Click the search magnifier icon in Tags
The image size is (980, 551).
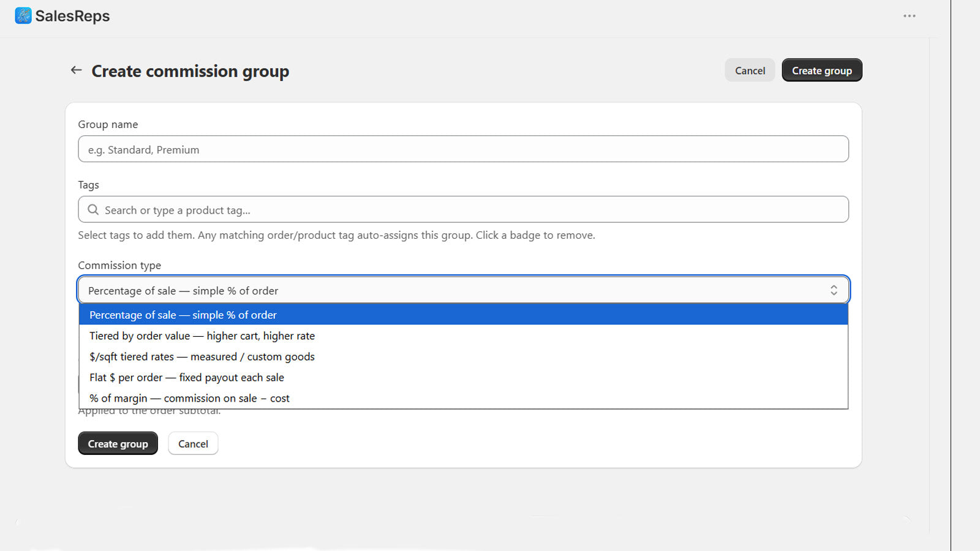click(93, 210)
